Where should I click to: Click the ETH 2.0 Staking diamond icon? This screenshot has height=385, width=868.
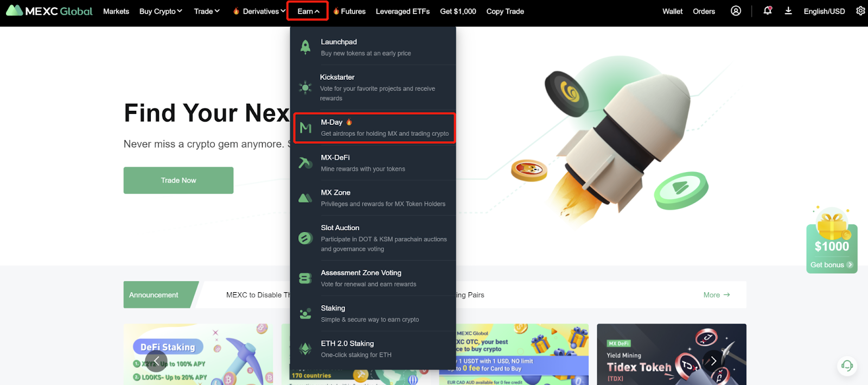[305, 349]
